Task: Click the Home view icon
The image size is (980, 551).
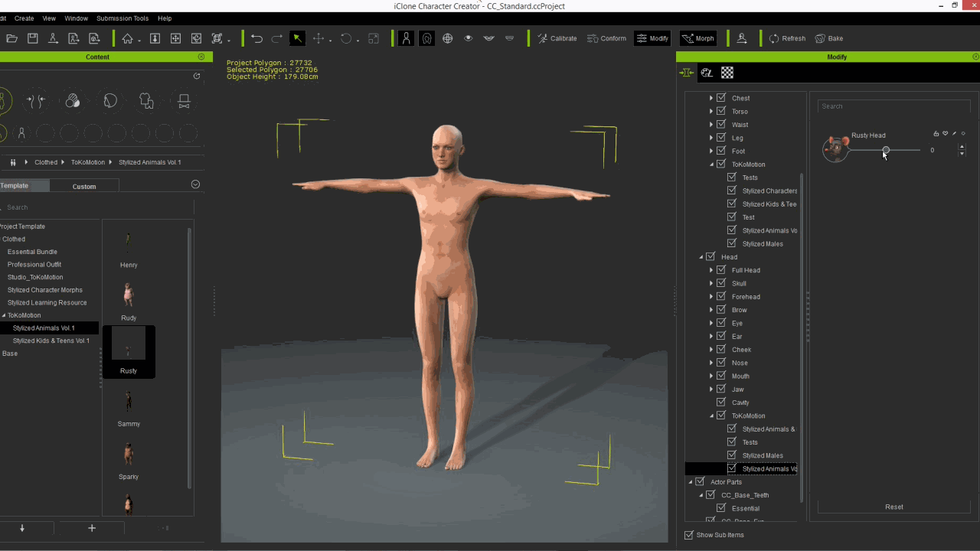Action: (x=128, y=38)
